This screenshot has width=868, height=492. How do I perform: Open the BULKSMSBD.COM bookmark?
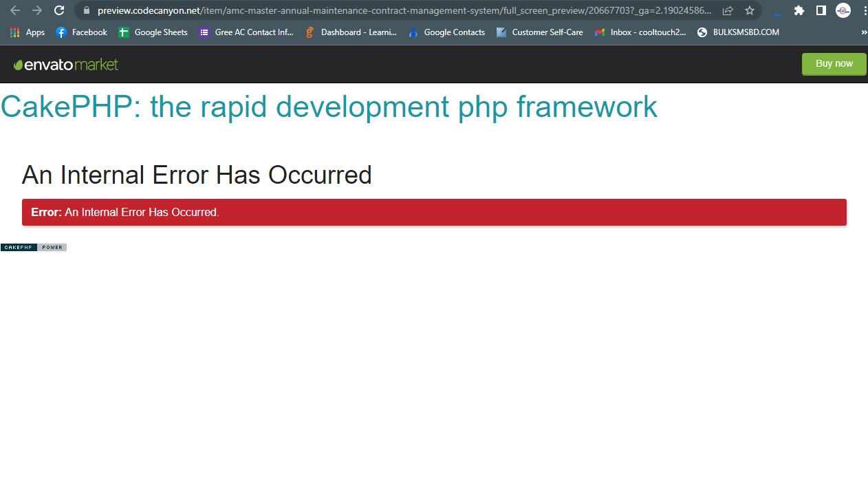[738, 32]
